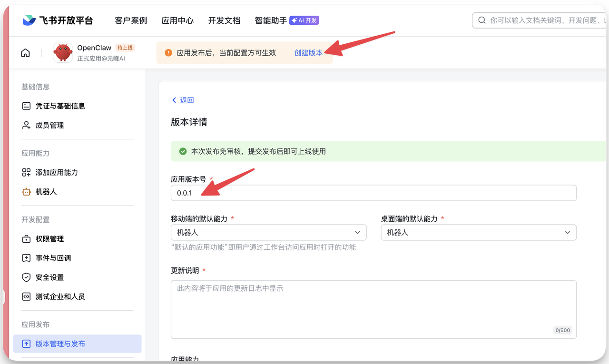Viewport: 609px width, 364px height.
Task: Open the 桌面端的默认能力 dropdown
Action: [x=479, y=232]
